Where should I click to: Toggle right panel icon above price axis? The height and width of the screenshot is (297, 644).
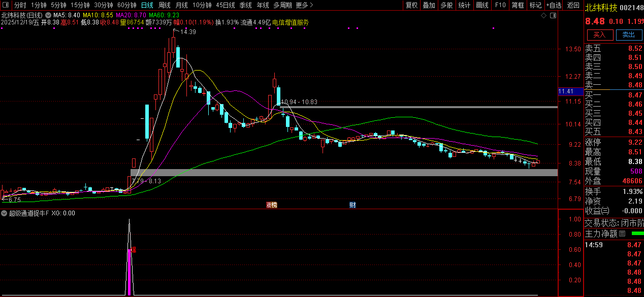554,16
